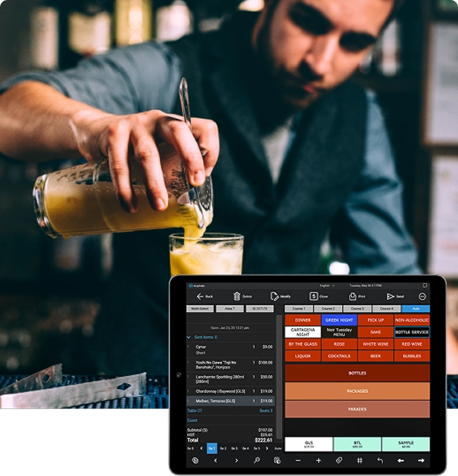Tap the minus quantity icon

[x=297, y=461]
